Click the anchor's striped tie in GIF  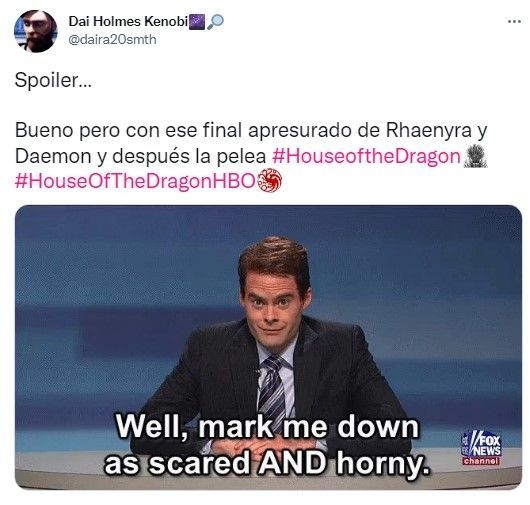(x=272, y=388)
